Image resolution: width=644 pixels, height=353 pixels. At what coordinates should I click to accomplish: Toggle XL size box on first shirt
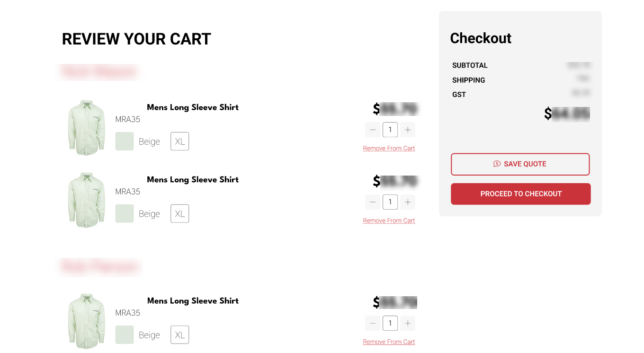coord(180,141)
